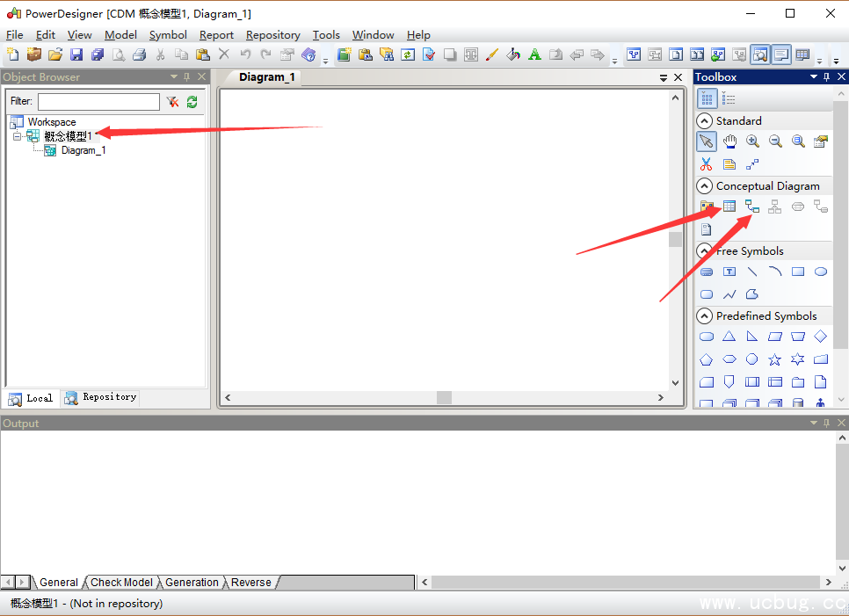
Task: Open the Object Browser dropdown arrow
Action: [174, 76]
